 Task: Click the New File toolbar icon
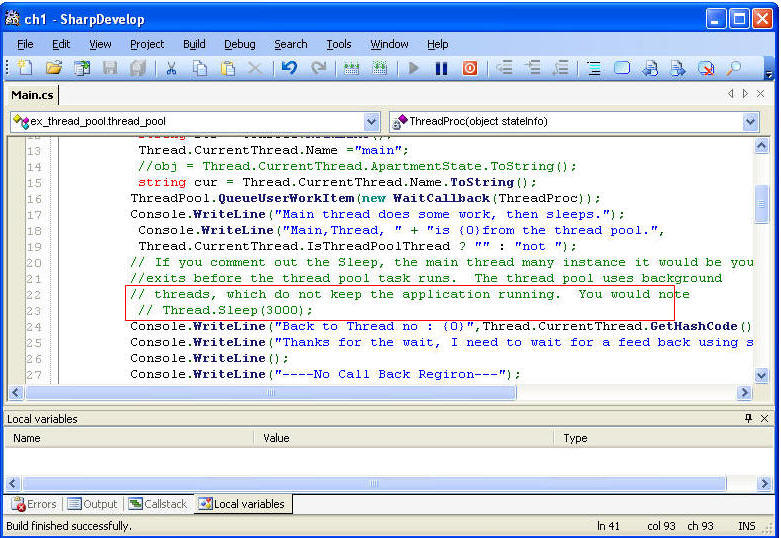[x=26, y=68]
